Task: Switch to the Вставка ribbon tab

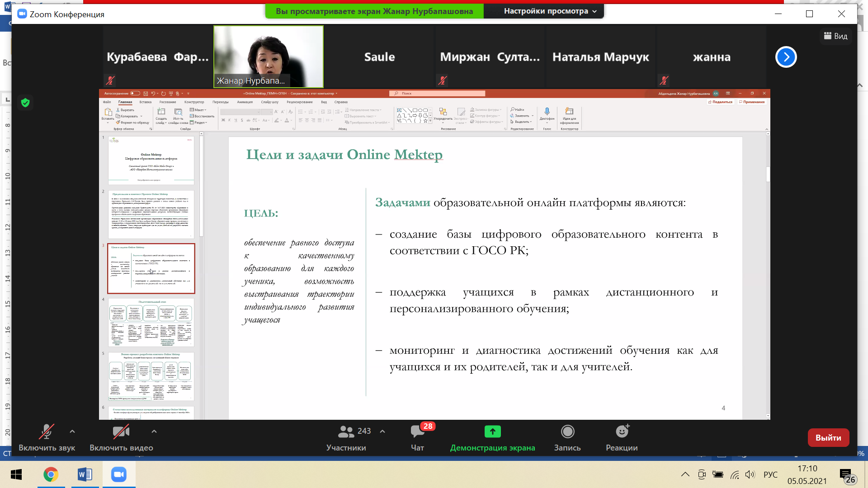Action: pos(145,102)
